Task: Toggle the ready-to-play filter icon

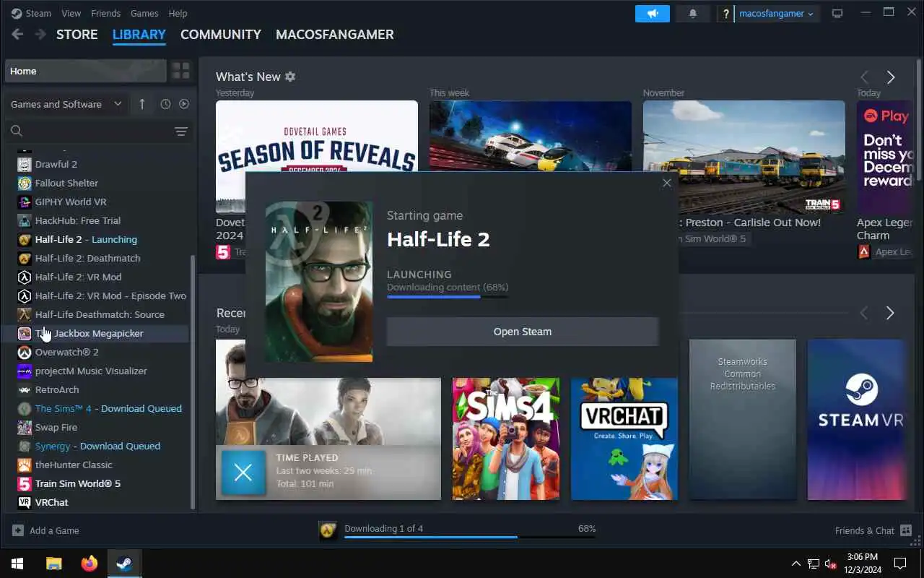Action: tap(184, 104)
